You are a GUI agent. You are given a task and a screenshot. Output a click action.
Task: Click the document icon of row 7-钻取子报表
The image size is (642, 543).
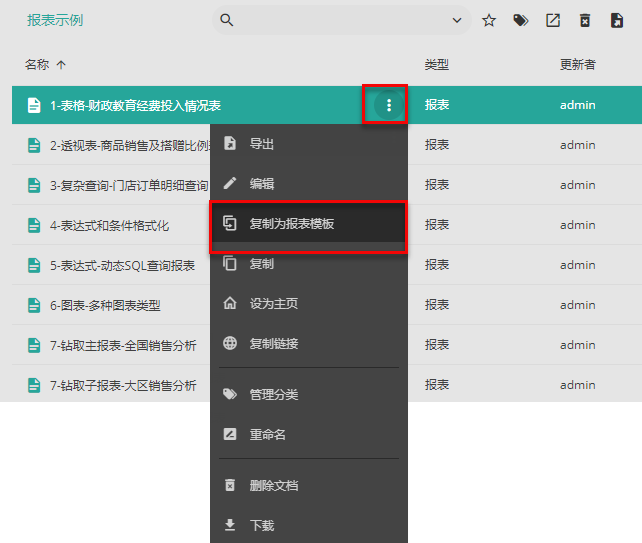(34, 385)
